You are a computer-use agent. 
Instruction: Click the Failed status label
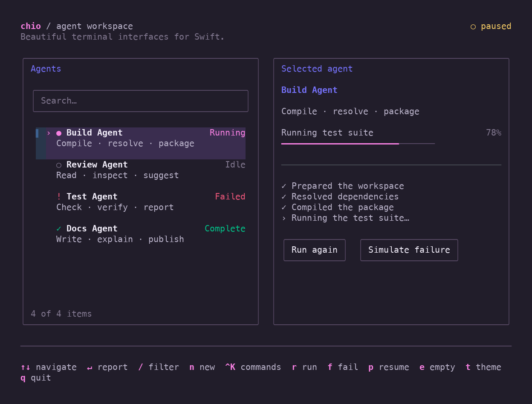pyautogui.click(x=230, y=196)
